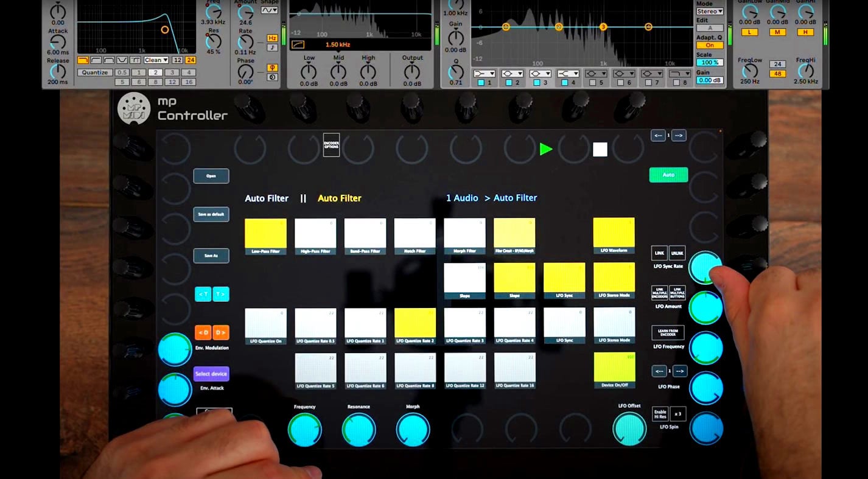Tap the LFO Waveform pad
The height and width of the screenshot is (479, 868).
point(614,236)
